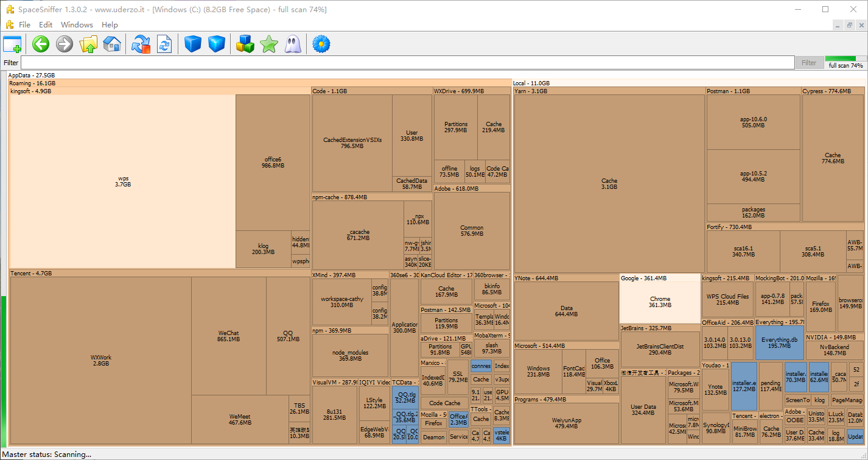Stop the master scan (arrows with red square)

tap(141, 44)
